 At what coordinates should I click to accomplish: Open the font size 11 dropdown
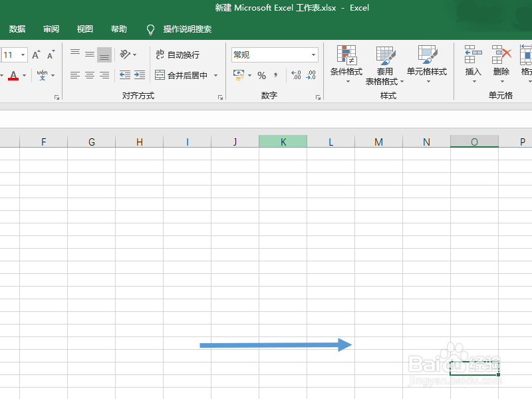[23, 55]
